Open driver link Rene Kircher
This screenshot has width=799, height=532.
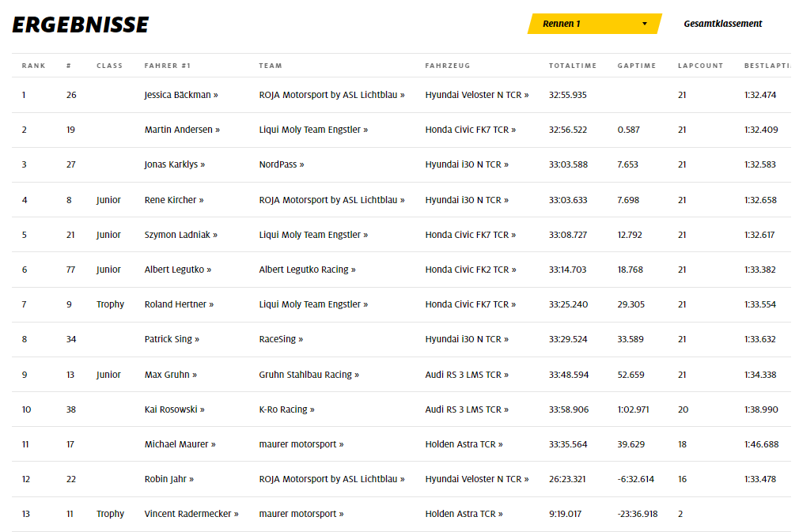[174, 200]
